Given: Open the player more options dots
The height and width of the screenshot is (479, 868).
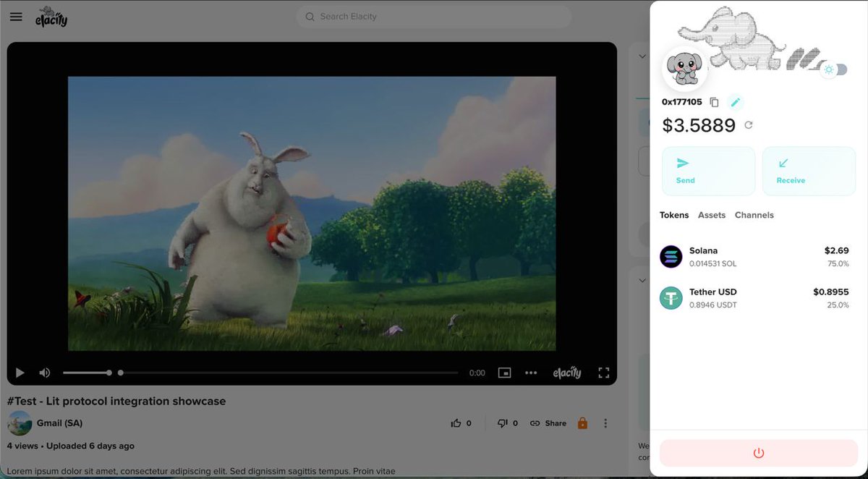Looking at the screenshot, I should coord(531,373).
